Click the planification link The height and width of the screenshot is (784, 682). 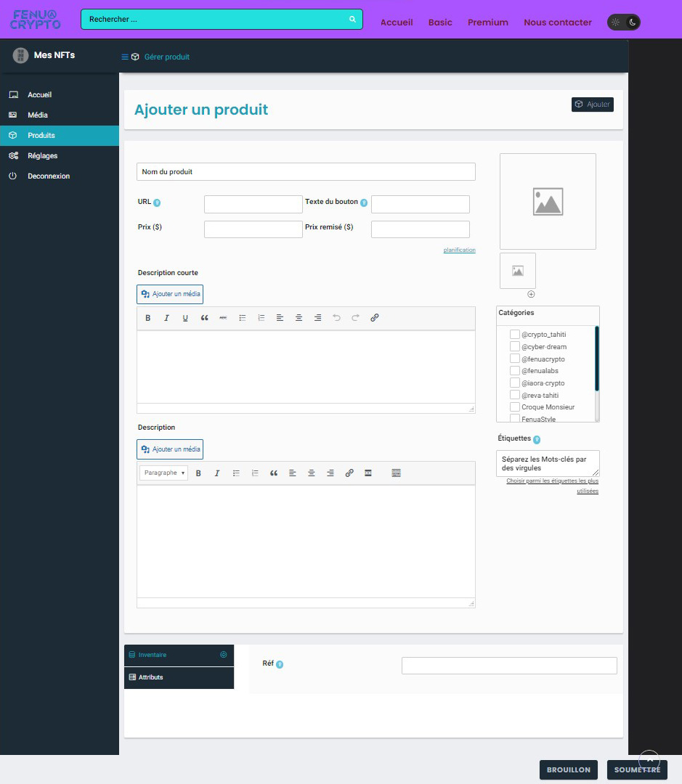[459, 250]
